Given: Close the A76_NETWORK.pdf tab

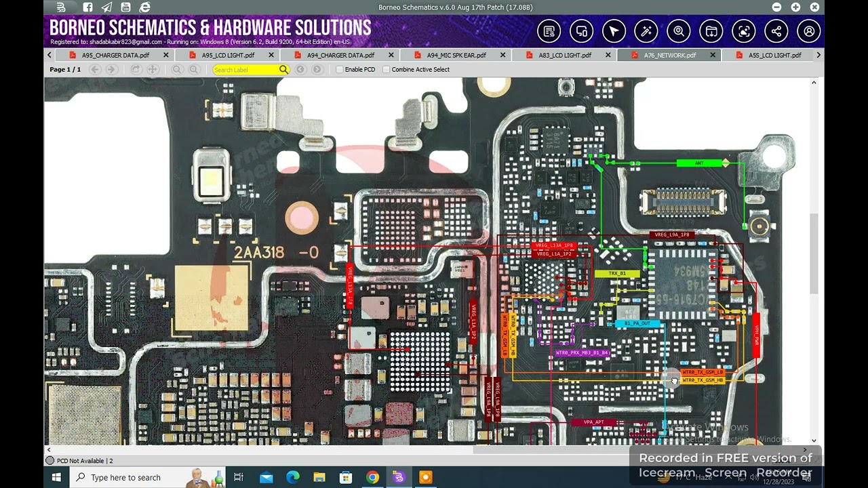Looking at the screenshot, I should (712, 55).
